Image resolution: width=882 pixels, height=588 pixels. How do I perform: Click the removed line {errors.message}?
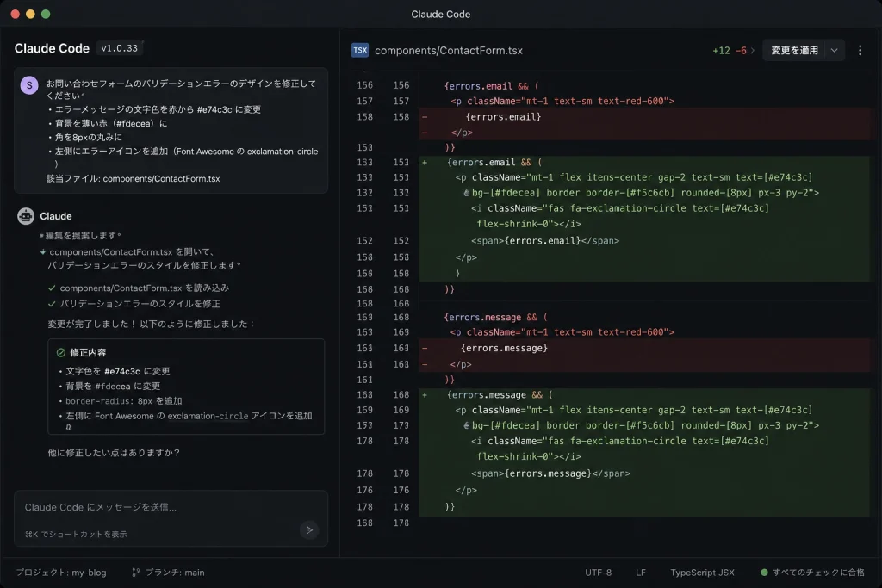(x=644, y=348)
